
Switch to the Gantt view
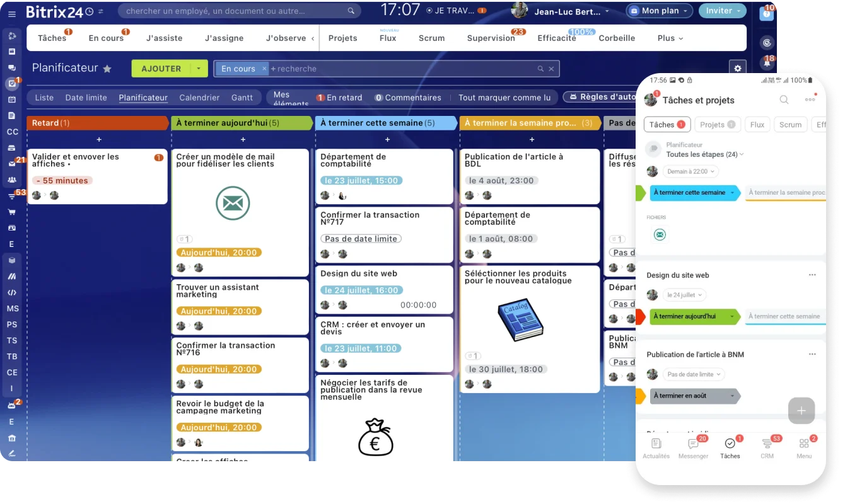click(242, 98)
